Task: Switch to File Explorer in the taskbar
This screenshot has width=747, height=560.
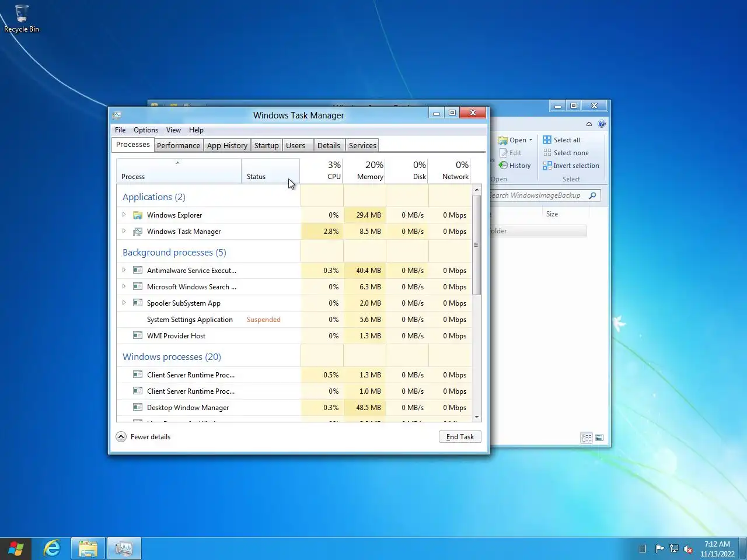Action: [x=88, y=549]
